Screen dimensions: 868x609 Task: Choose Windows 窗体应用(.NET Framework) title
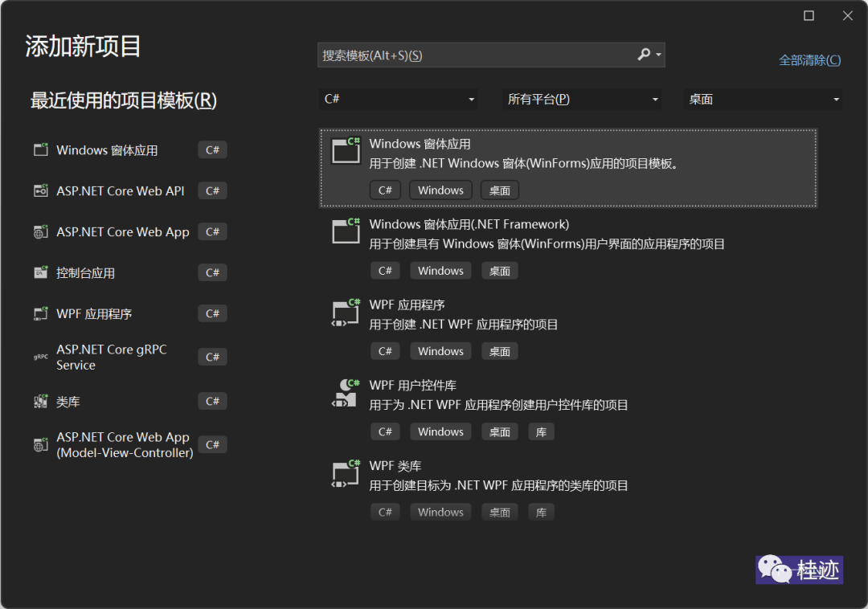point(469,224)
